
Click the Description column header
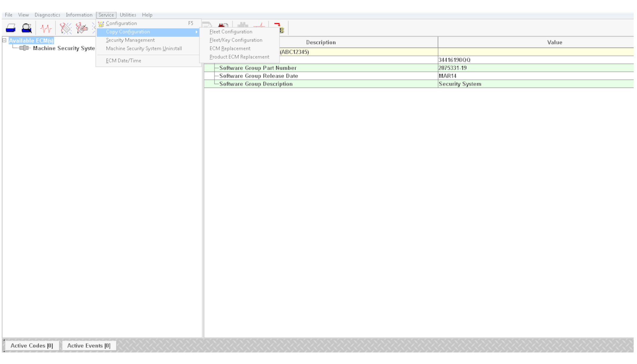click(321, 42)
